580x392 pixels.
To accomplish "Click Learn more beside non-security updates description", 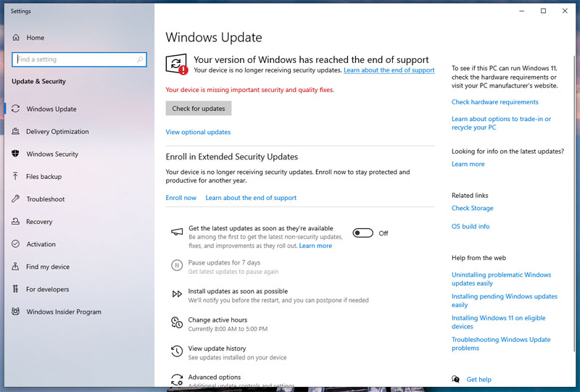I will click(315, 246).
